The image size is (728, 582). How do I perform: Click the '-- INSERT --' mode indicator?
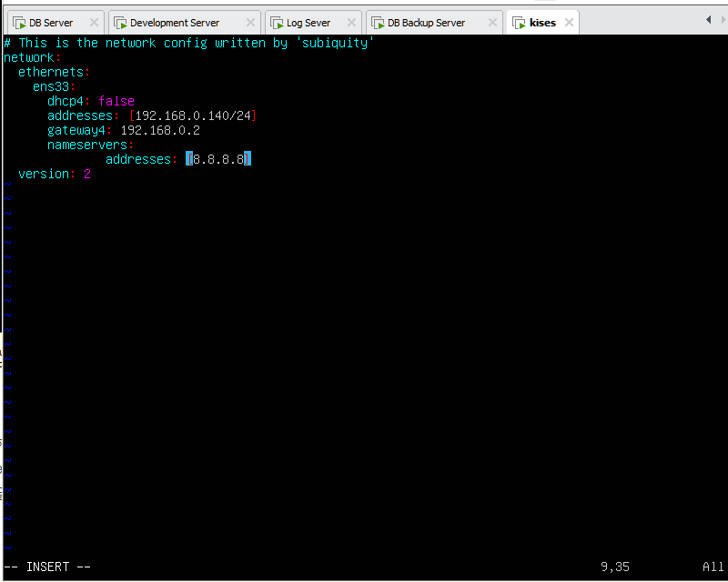click(x=47, y=567)
